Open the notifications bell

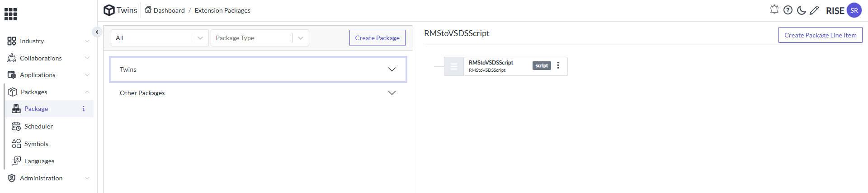(774, 9)
